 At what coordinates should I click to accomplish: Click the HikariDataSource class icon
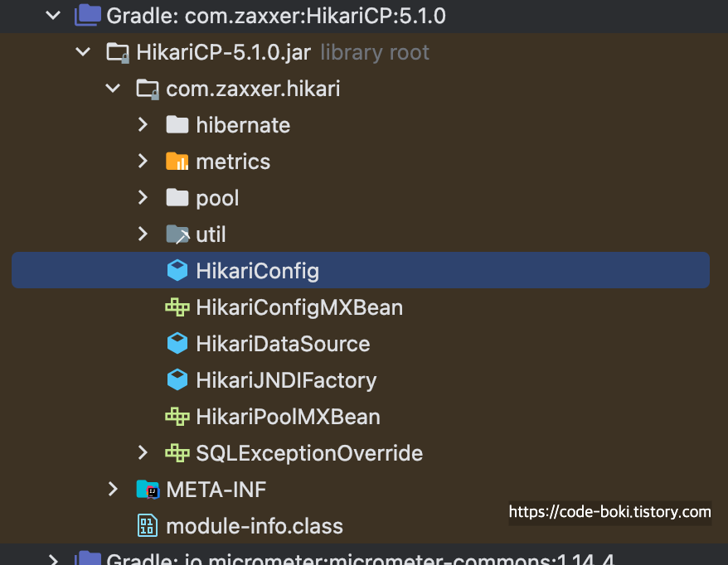coord(177,343)
